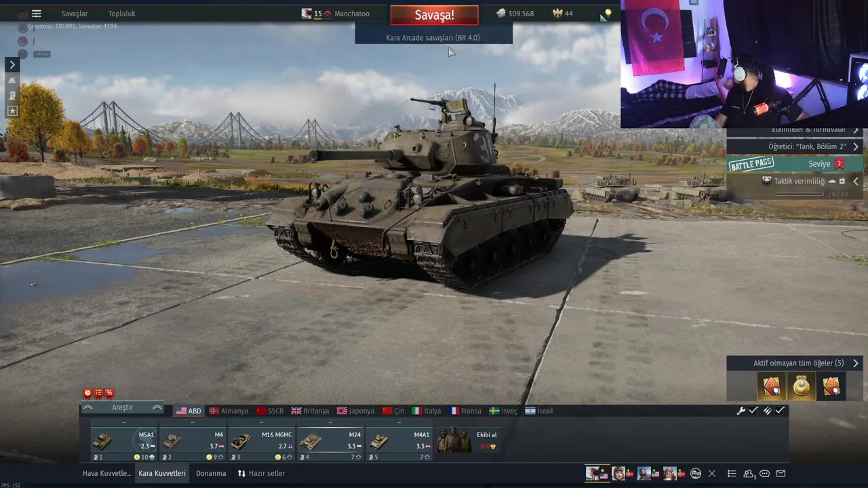Click the lightbulb research points icon
Screen dimensions: 868x488
coord(608,14)
